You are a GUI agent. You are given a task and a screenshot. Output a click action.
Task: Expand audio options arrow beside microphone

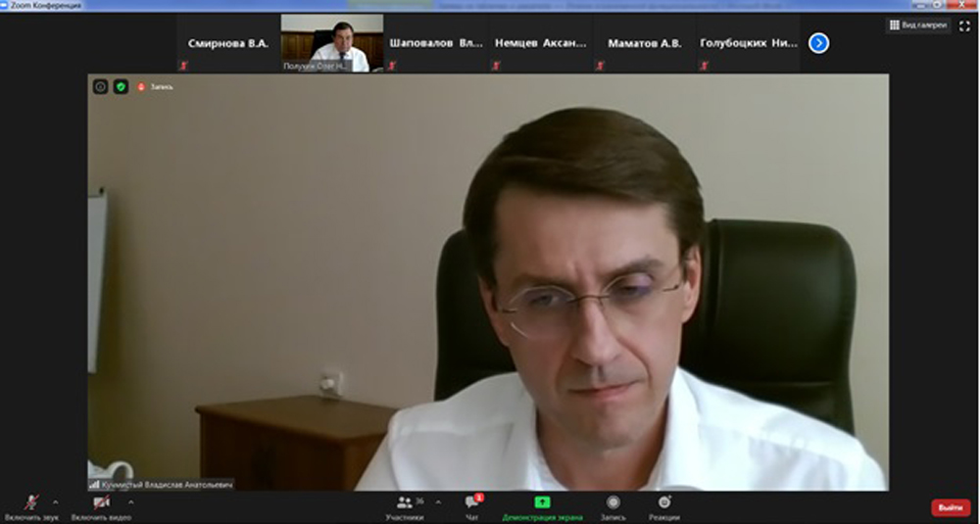point(56,501)
